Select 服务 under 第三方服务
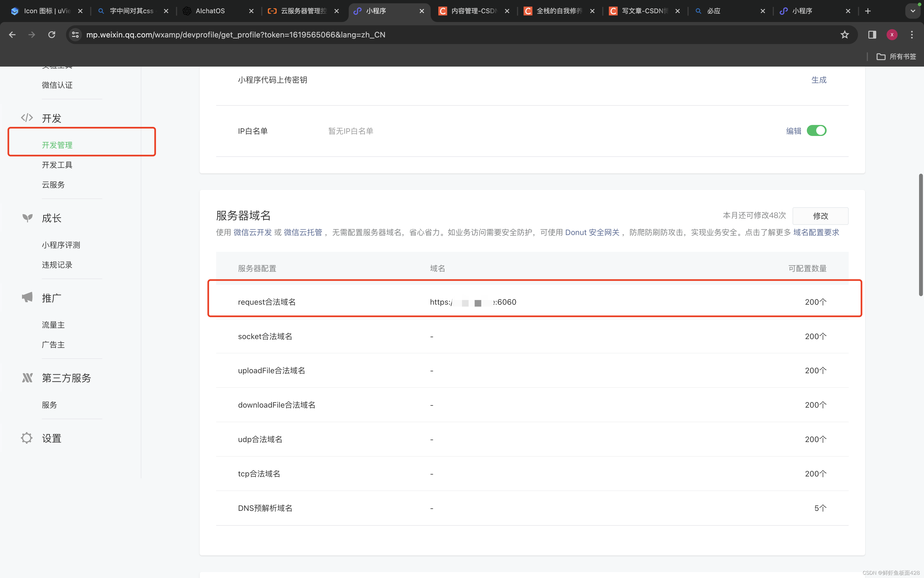 (50, 405)
